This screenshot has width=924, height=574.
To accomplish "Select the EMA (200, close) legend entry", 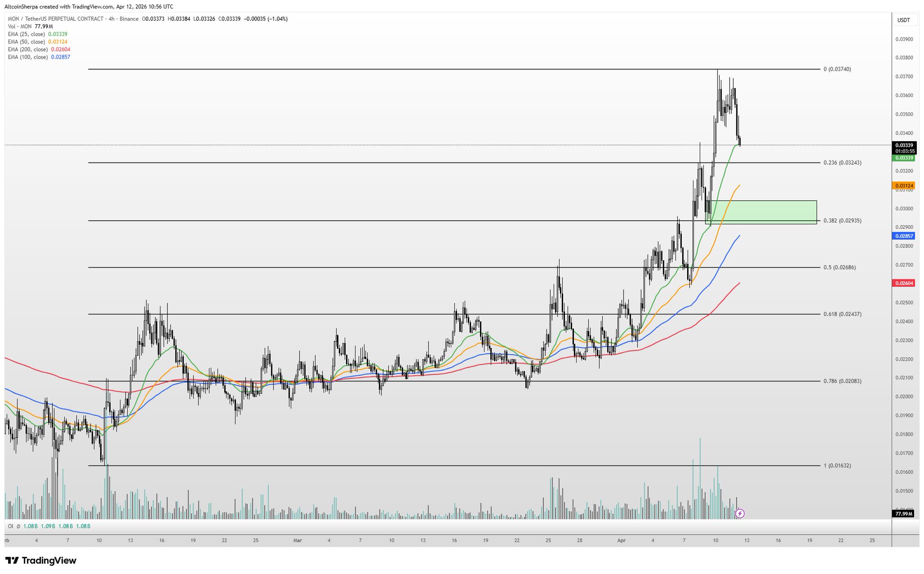I will (x=28, y=49).
